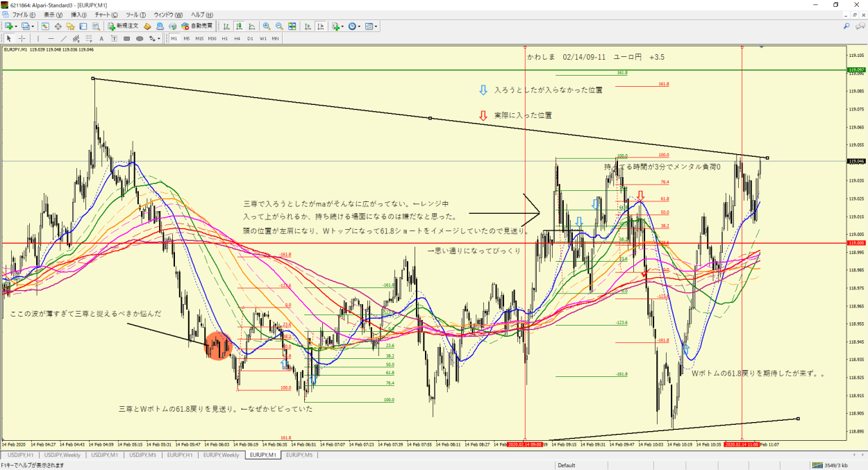Switch to the USDJPY,H1 chart tab
This screenshot has height=470, width=868.
(20, 455)
